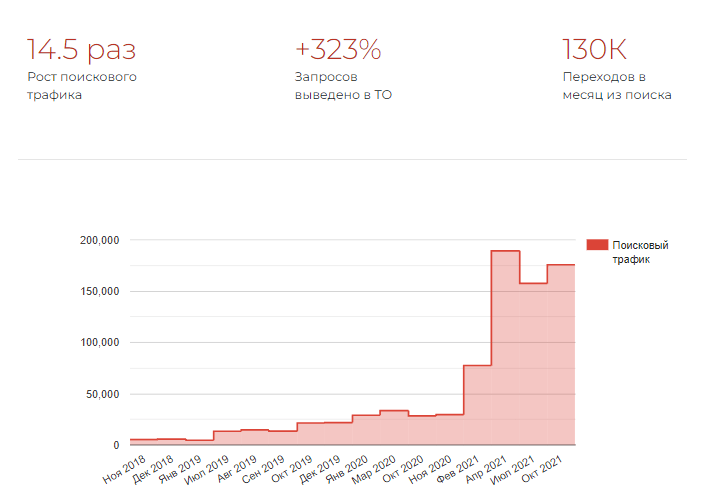
Task: Click the Фев 2021 chart bar
Action: (x=478, y=405)
